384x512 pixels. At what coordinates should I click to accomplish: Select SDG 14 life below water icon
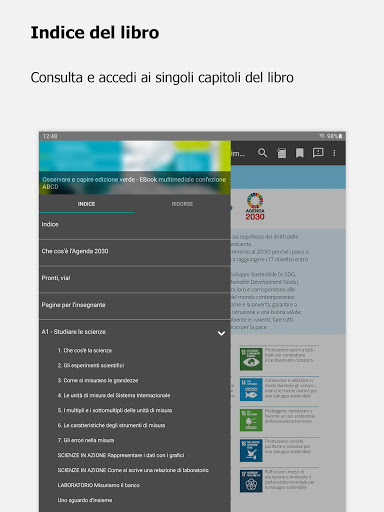click(251, 389)
